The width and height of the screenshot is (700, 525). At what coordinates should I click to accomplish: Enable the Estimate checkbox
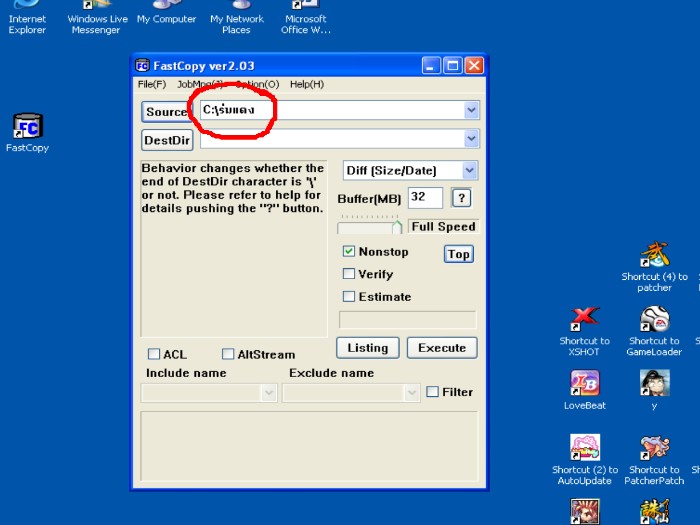pos(349,296)
